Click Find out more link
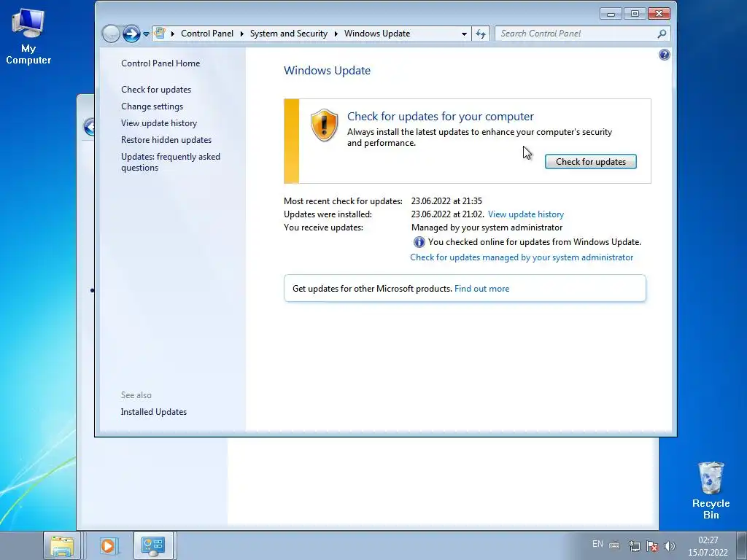The width and height of the screenshot is (747, 560). tap(481, 289)
